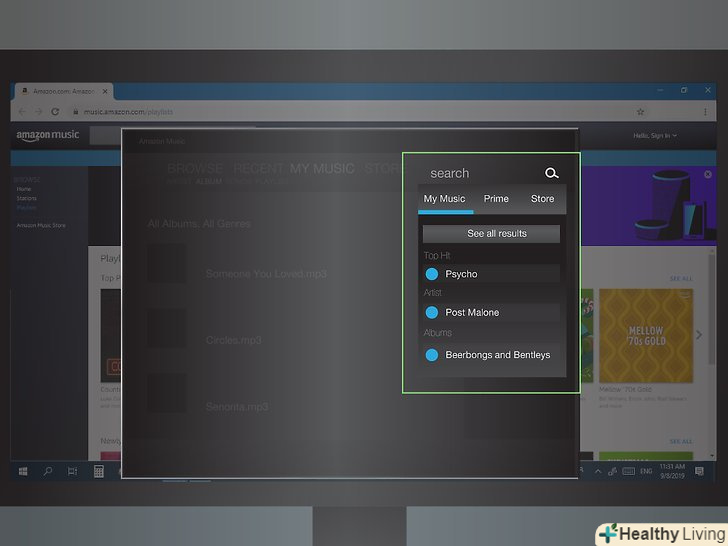Open the taskbar clock showing 11:31 AM
This screenshot has width=728, height=546.
click(x=672, y=471)
